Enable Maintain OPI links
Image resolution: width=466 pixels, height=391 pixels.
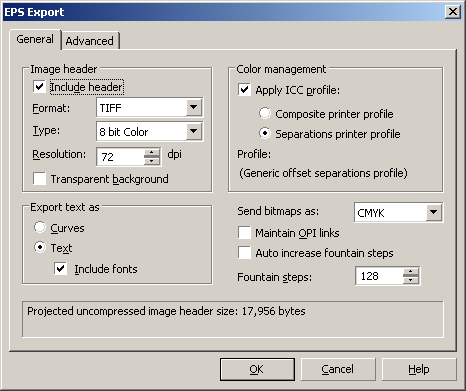[x=244, y=233]
